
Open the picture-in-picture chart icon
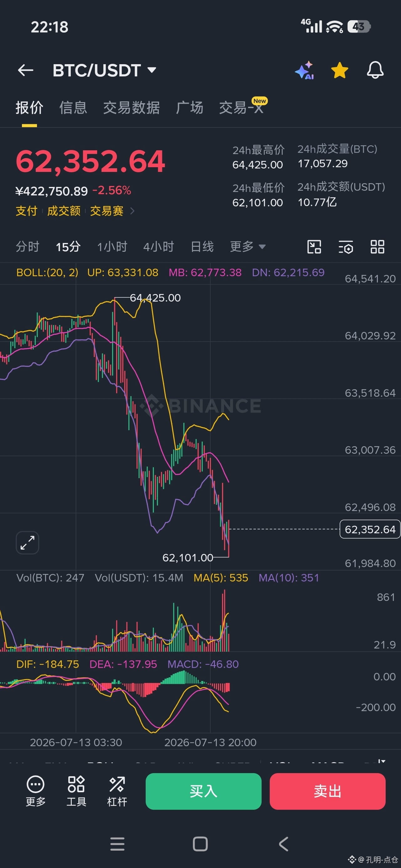coord(314,247)
